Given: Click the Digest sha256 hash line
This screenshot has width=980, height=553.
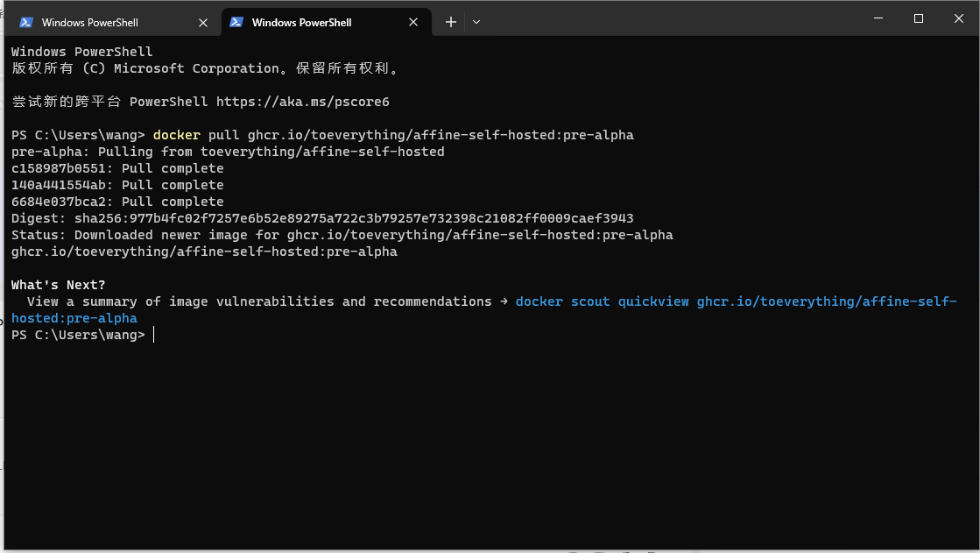Looking at the screenshot, I should point(322,218).
